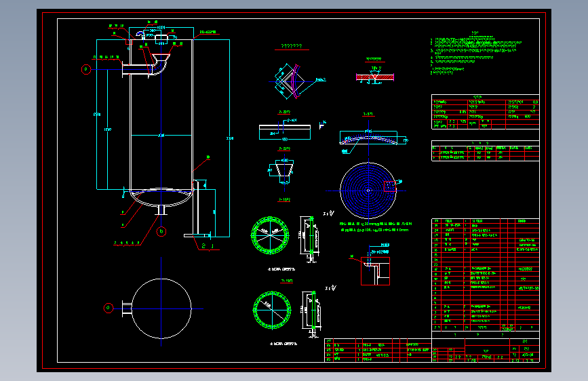Click the title block at bottom right

click(486, 350)
